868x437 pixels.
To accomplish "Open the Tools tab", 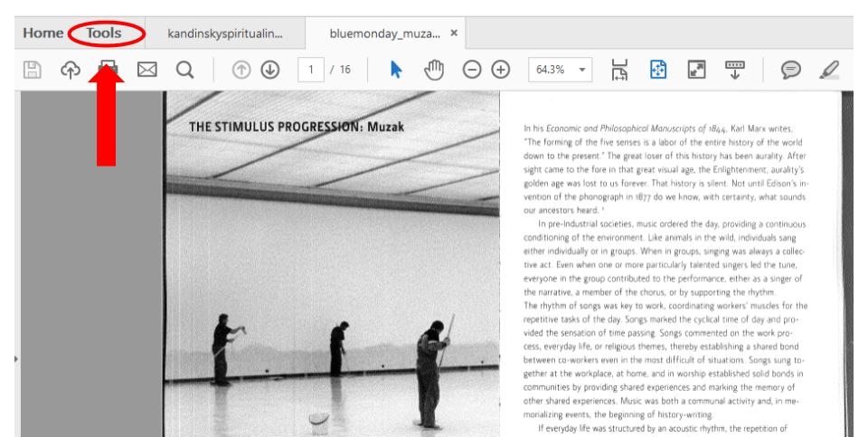I will 103,33.
